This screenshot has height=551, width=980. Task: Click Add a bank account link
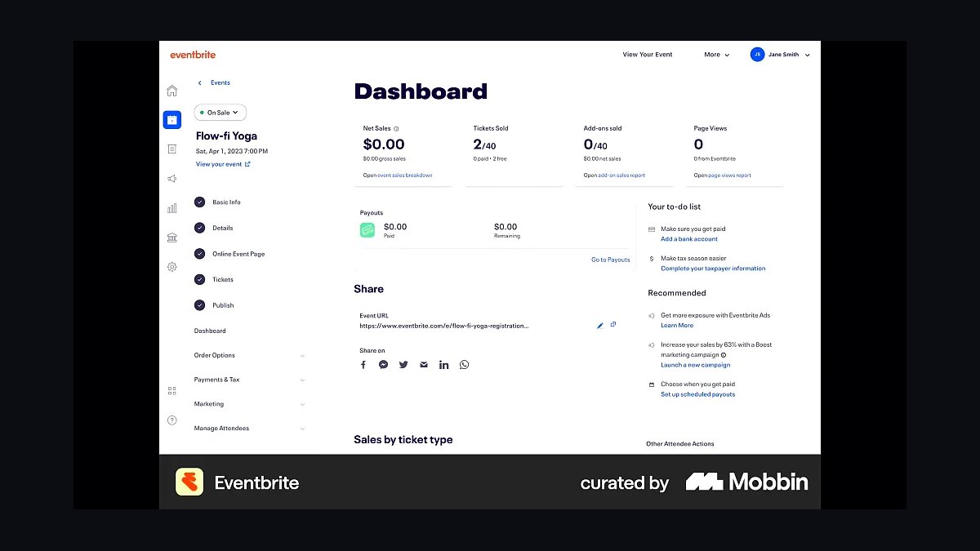click(689, 239)
